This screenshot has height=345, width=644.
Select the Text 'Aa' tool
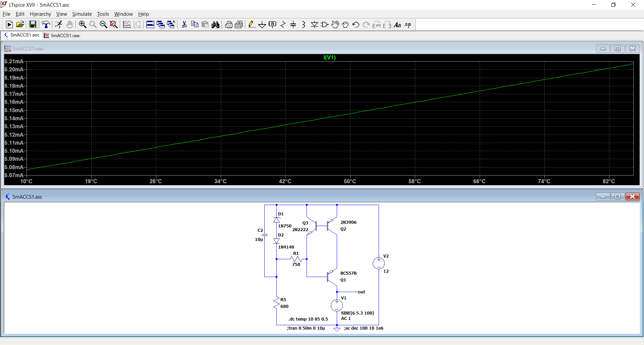pyautogui.click(x=397, y=24)
